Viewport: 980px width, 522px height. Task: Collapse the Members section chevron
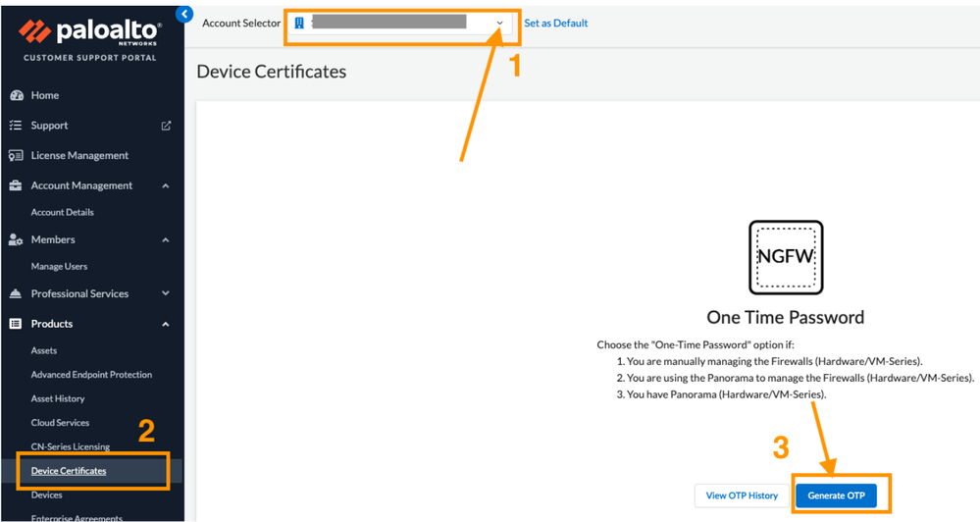[x=166, y=240]
